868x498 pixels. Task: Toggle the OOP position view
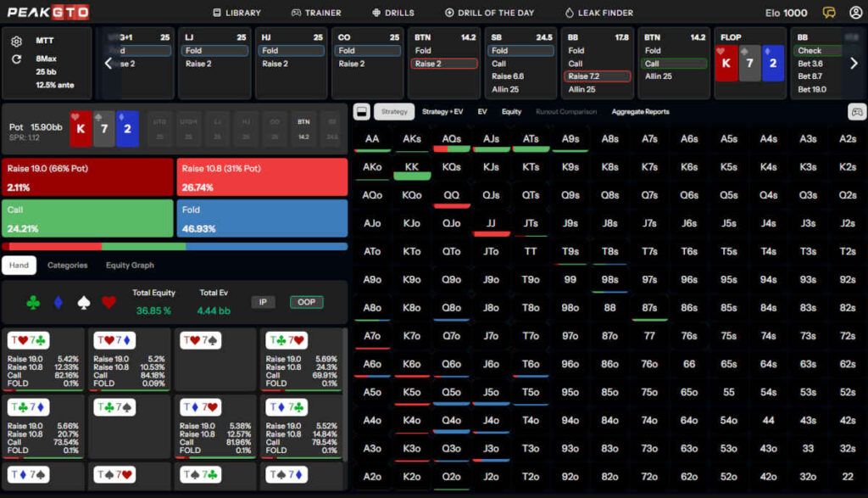(306, 302)
